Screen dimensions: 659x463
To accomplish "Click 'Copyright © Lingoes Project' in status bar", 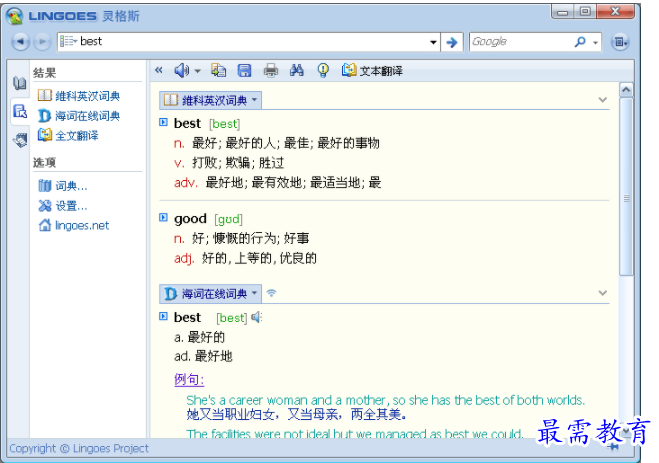I will click(x=79, y=448).
